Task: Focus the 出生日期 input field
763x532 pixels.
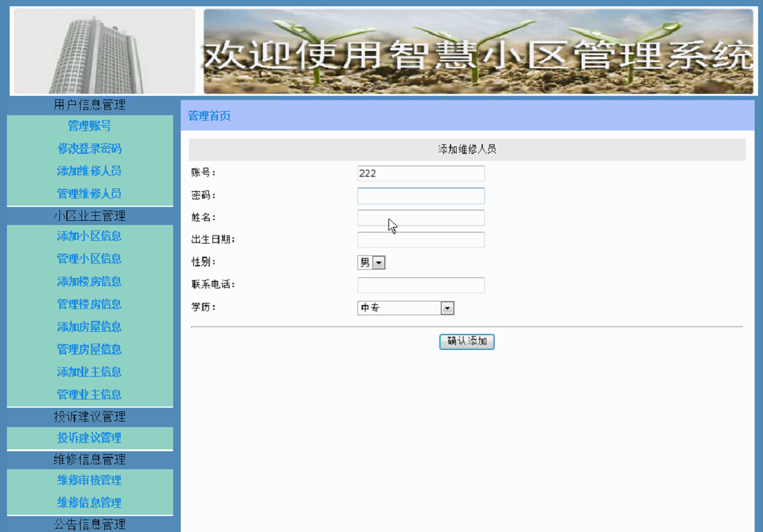Action: 421,239
